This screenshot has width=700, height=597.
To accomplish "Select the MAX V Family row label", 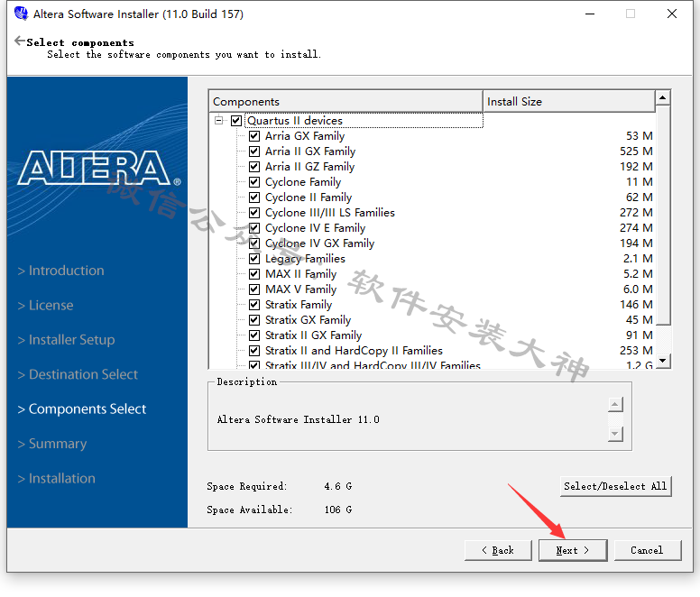I will click(x=301, y=289).
